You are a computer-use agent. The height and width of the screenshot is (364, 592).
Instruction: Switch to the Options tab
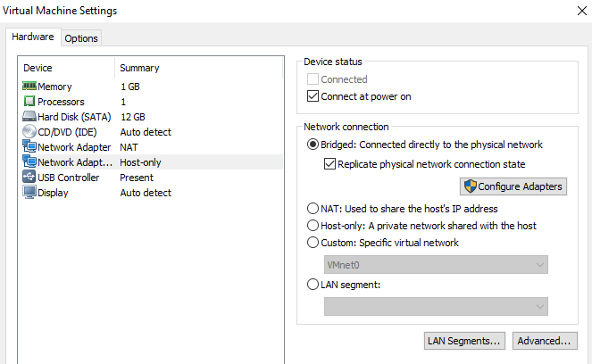81,38
